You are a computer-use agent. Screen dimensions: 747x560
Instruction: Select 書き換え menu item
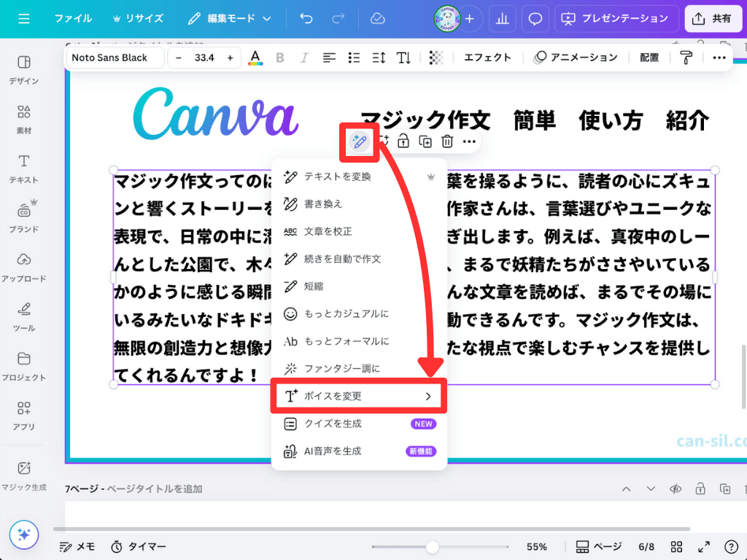click(359, 204)
